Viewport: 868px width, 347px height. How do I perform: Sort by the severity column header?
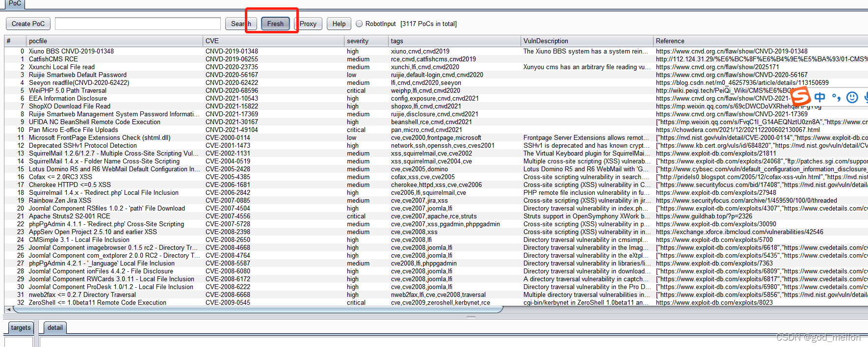click(x=367, y=41)
